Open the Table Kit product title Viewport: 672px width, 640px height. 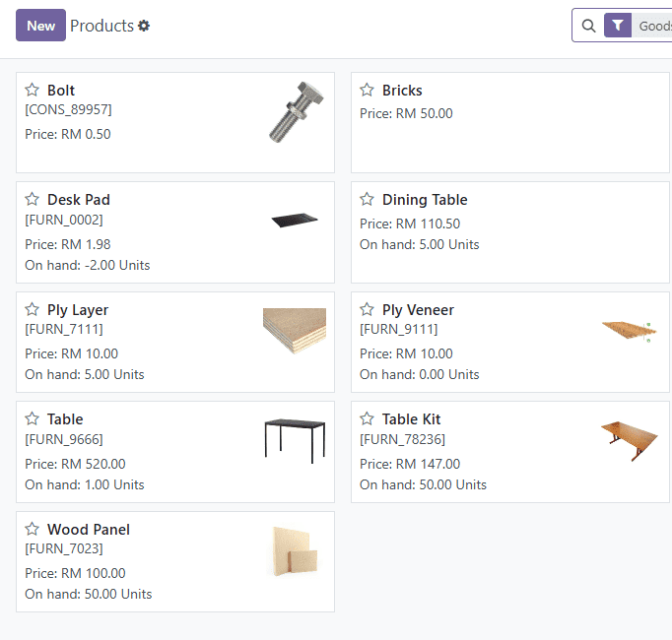[x=411, y=419]
